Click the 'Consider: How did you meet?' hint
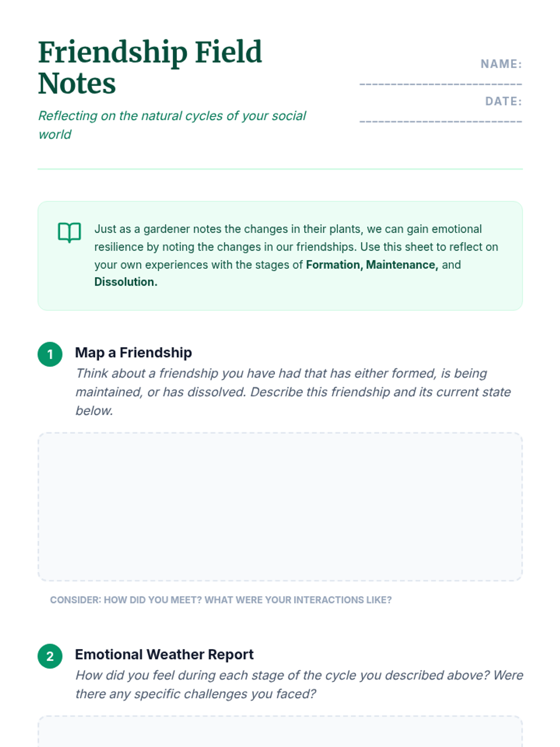Viewport: 560px width, 747px height. pyautogui.click(x=221, y=600)
